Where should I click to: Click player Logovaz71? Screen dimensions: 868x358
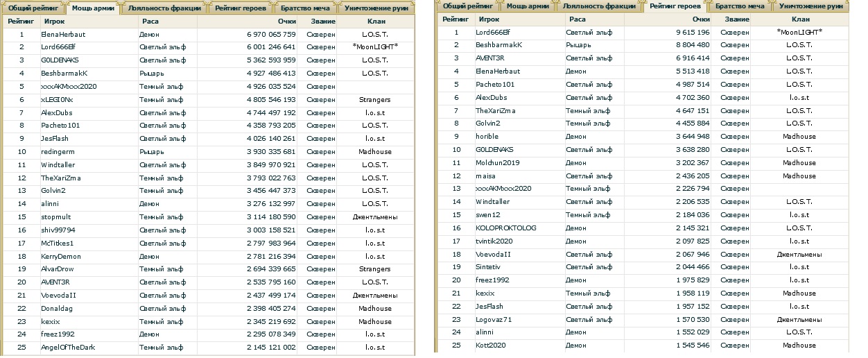point(493,319)
